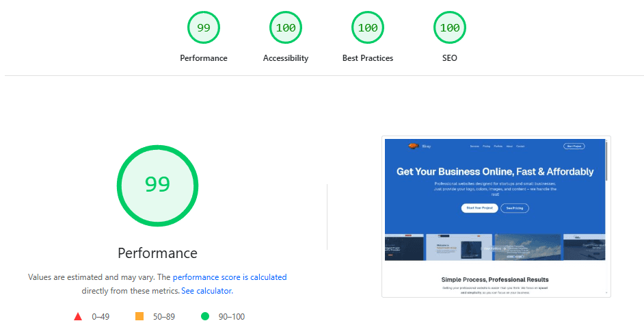Screen dimensions: 644x334
Task: Open the 'performance score is calculated' link
Action: pyautogui.click(x=230, y=277)
